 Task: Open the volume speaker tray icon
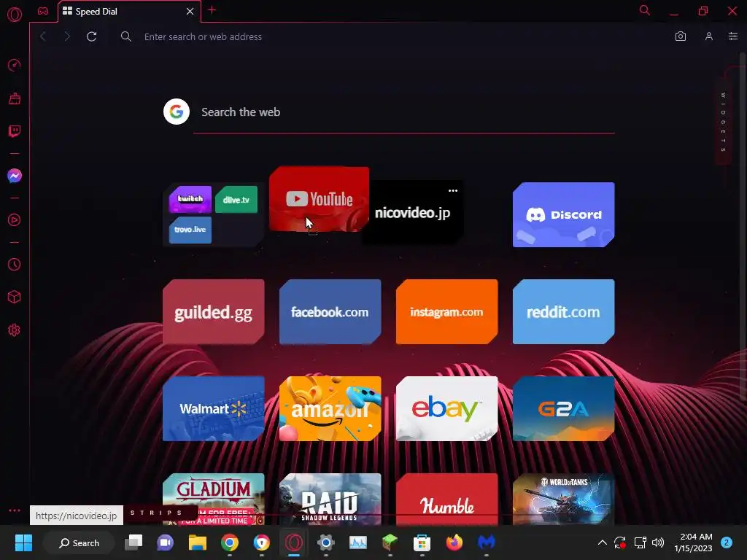point(658,542)
